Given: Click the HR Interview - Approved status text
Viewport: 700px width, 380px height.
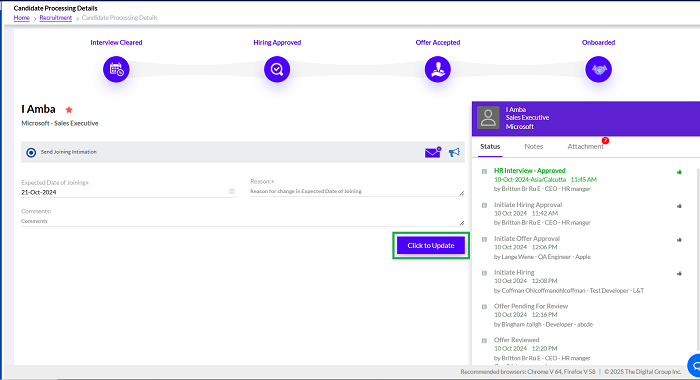Looking at the screenshot, I should pyautogui.click(x=529, y=171).
